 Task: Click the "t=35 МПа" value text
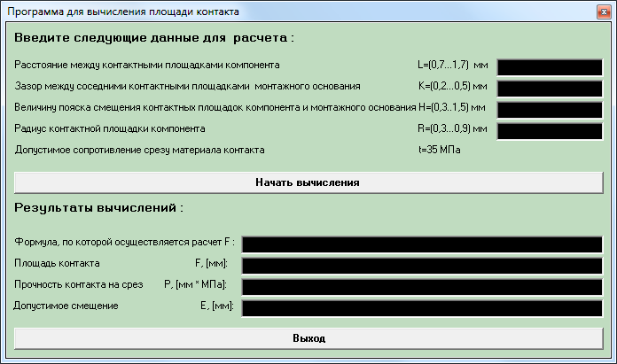coord(439,150)
